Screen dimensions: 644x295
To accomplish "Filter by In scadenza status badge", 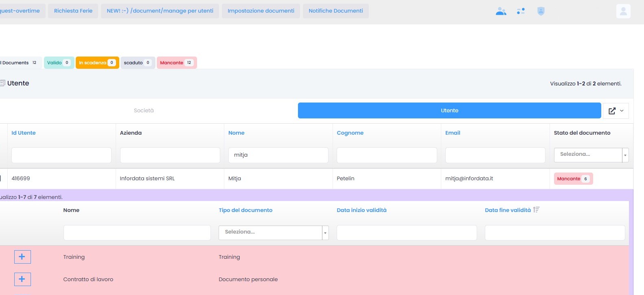I will tap(97, 63).
